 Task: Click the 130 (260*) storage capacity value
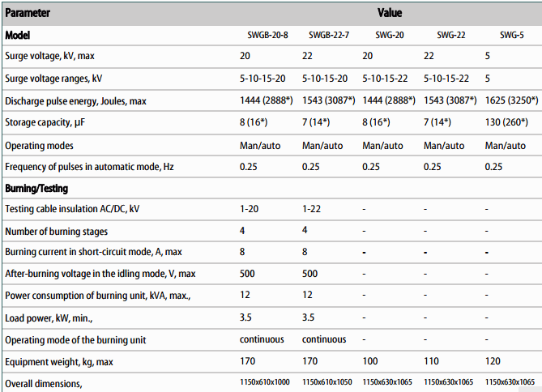click(x=506, y=122)
